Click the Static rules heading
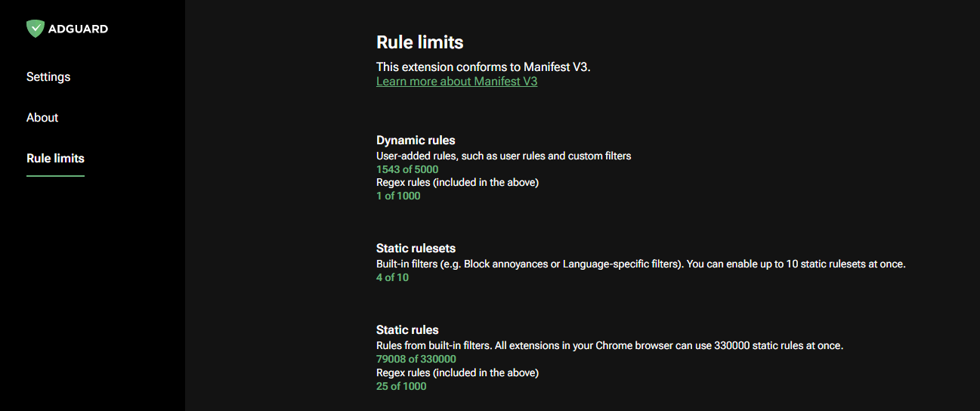Image resolution: width=980 pixels, height=411 pixels. click(x=407, y=330)
